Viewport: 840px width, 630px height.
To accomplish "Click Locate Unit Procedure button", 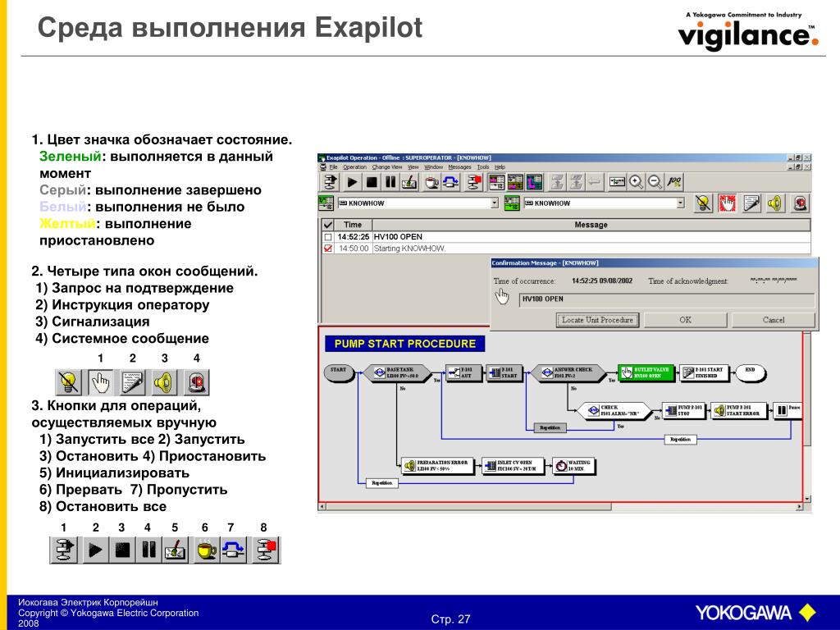I will 597,320.
